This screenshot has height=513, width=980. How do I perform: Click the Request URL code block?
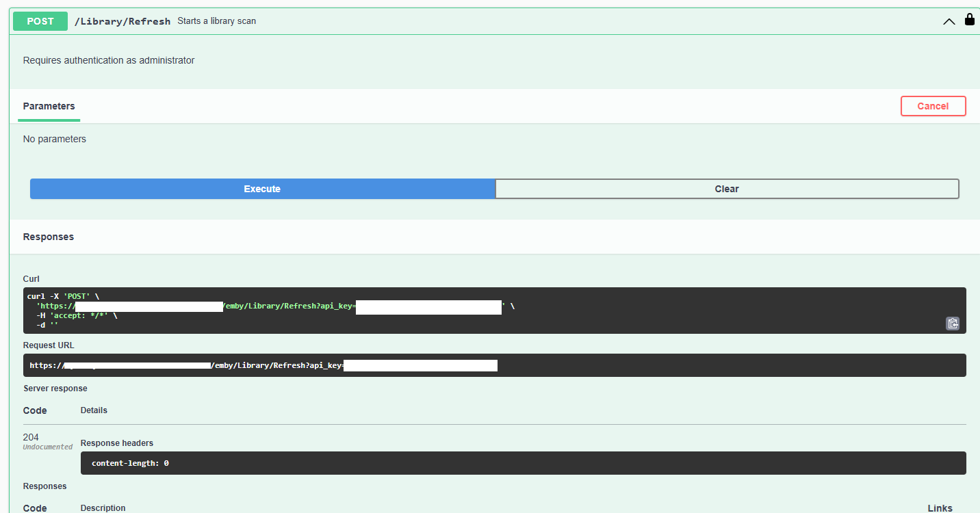[x=494, y=365]
